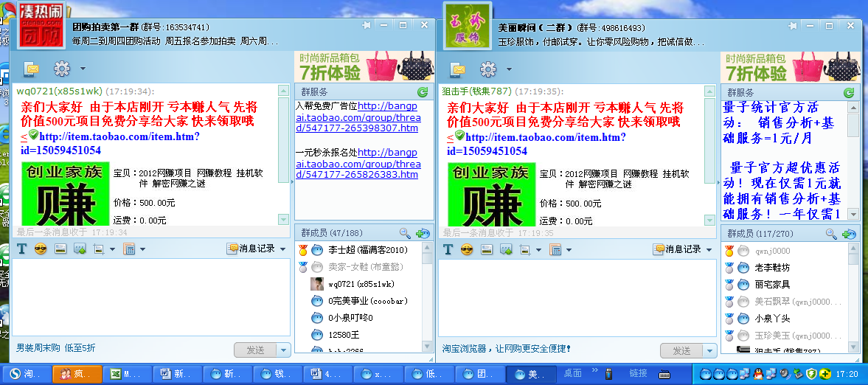Click the add member icon in right group
This screenshot has height=385, width=868.
(x=849, y=234)
